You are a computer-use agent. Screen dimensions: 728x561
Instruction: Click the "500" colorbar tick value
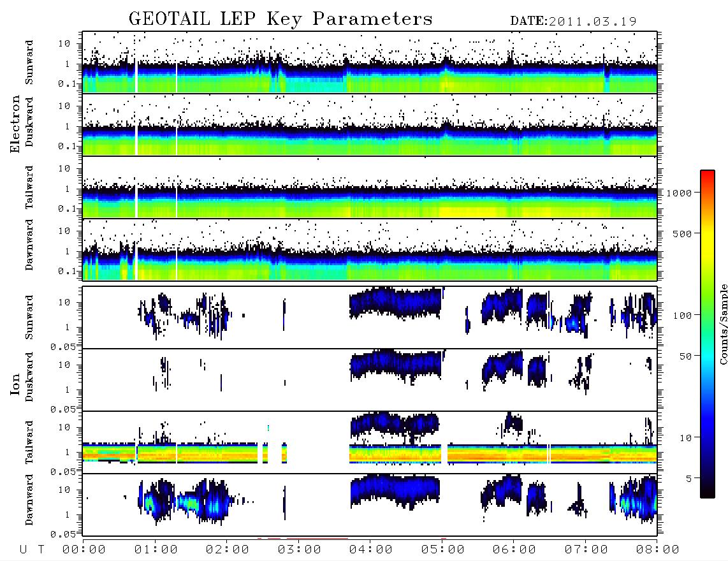point(682,233)
